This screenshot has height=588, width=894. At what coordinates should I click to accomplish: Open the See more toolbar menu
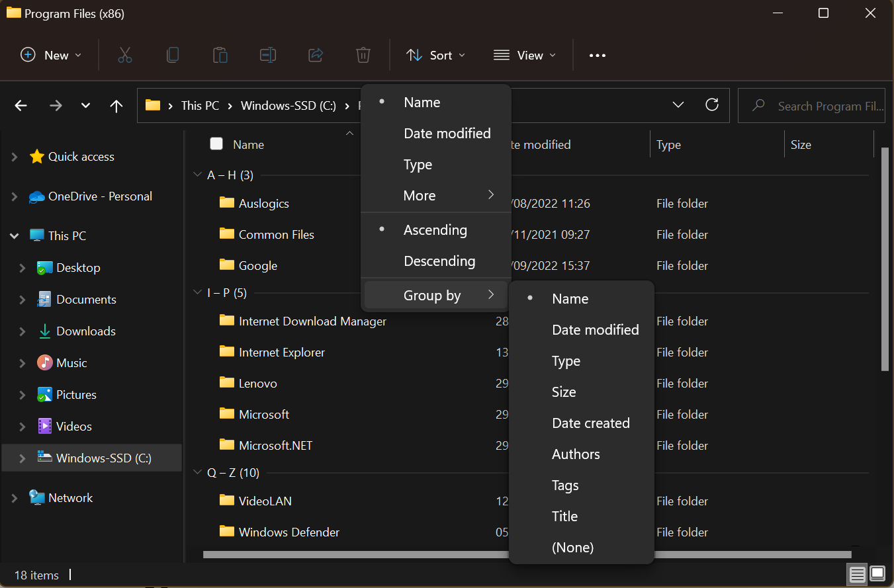tap(597, 55)
